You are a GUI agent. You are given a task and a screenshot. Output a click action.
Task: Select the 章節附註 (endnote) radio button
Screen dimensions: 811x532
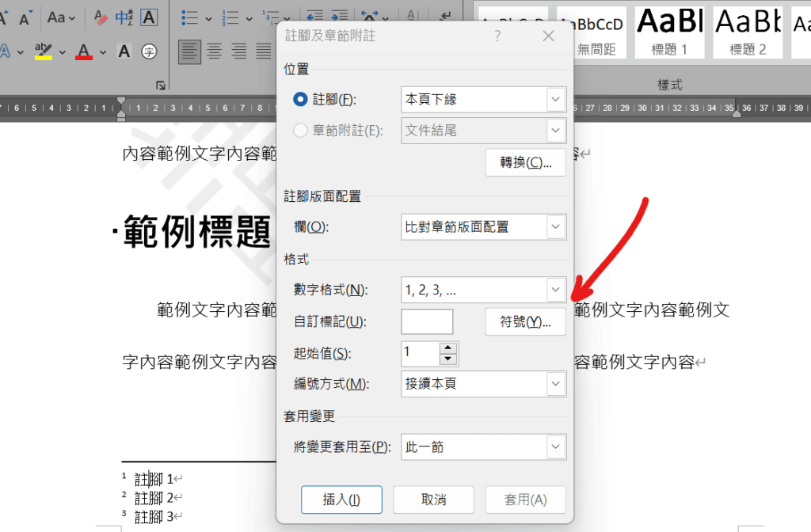pos(300,131)
